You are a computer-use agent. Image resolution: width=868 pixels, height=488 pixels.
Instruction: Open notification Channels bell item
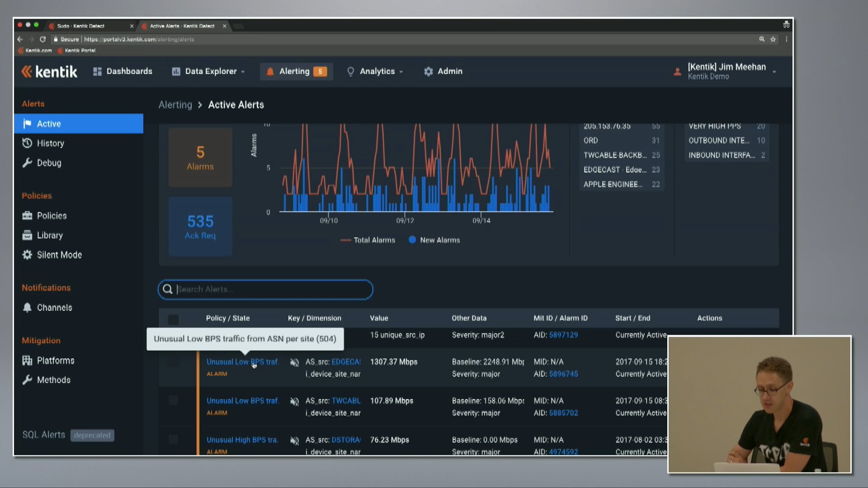(x=54, y=308)
